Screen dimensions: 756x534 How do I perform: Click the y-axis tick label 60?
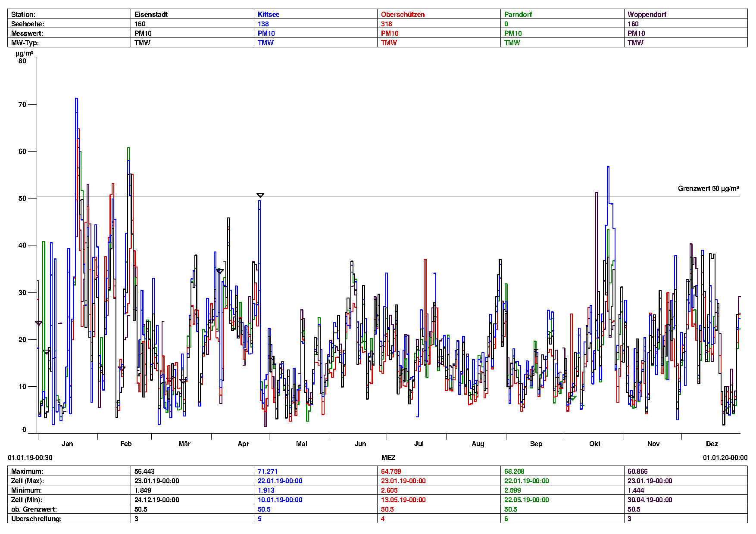click(22, 151)
